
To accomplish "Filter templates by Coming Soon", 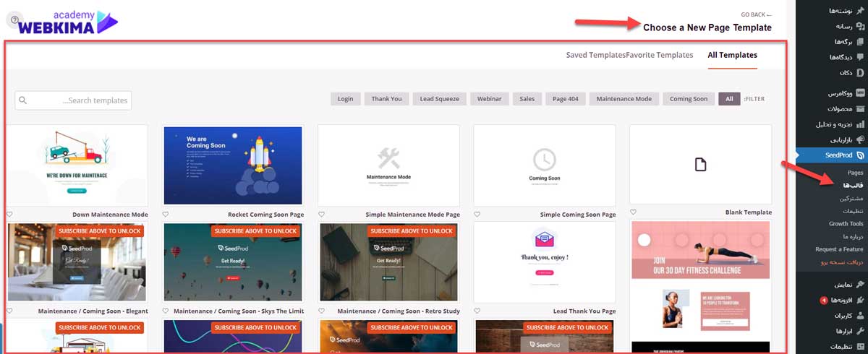I will click(689, 99).
